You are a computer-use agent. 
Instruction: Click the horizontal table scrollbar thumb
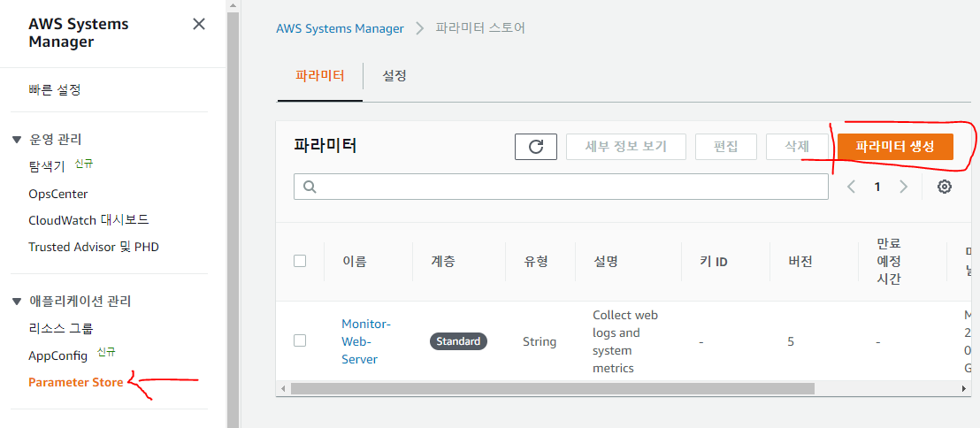[553, 388]
